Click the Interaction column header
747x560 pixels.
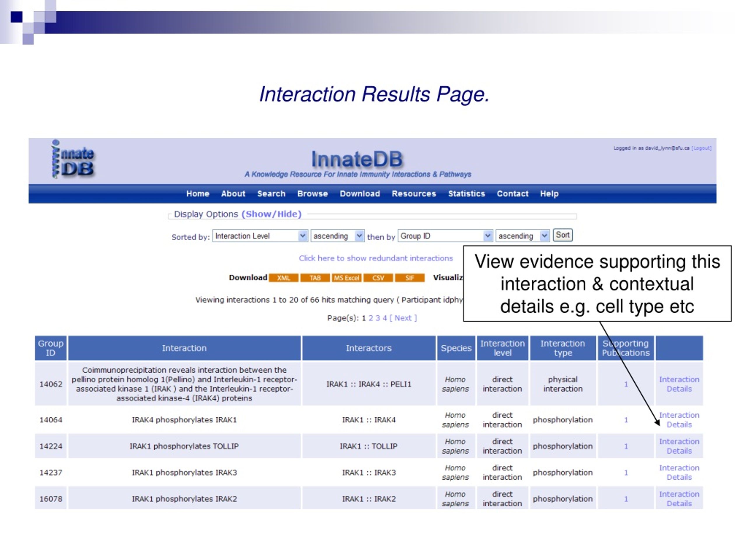(184, 348)
